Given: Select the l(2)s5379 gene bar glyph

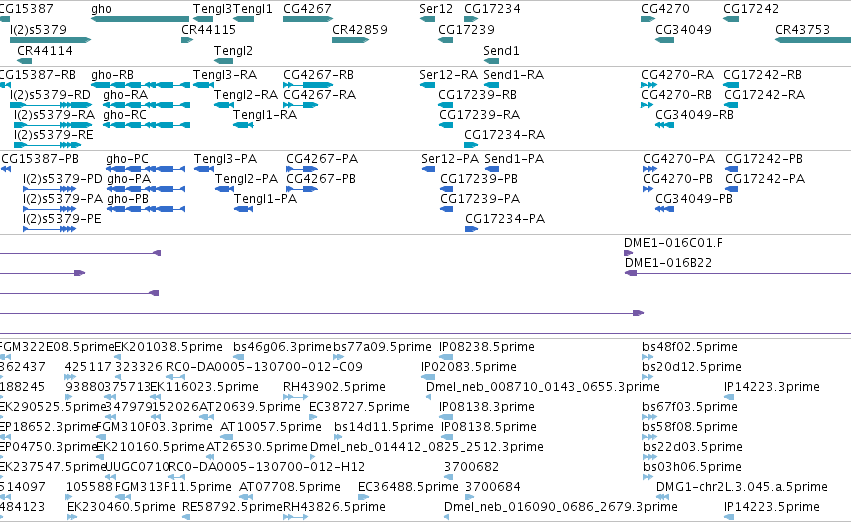Looking at the screenshot, I should click(x=50, y=40).
